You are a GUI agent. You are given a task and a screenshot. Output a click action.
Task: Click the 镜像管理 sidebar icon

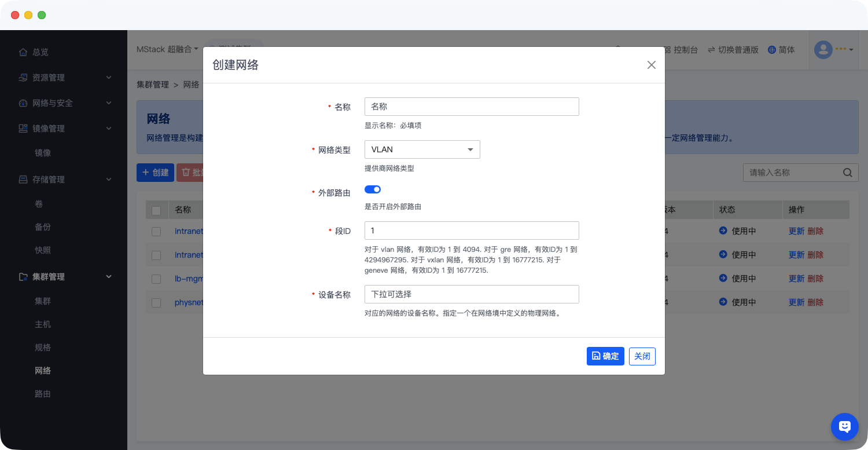[x=23, y=129]
